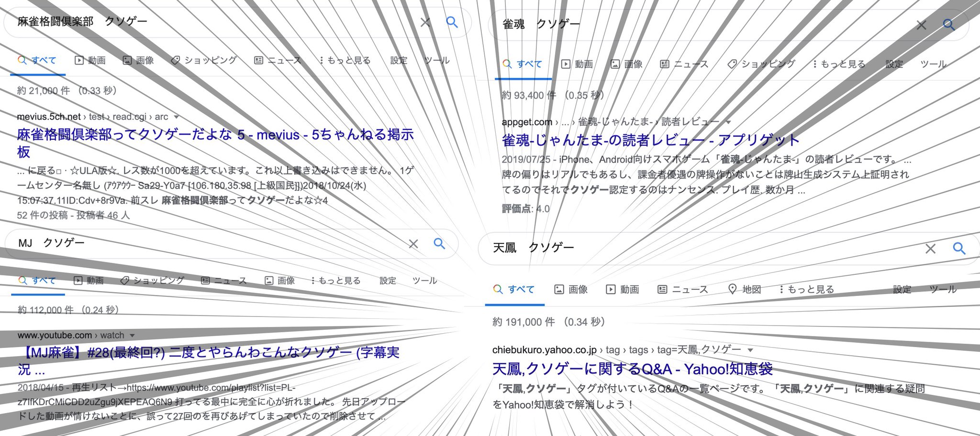The width and height of the screenshot is (980, 436).
Task: Select the ニュース tab in 雀魂 search
Action: click(684, 64)
